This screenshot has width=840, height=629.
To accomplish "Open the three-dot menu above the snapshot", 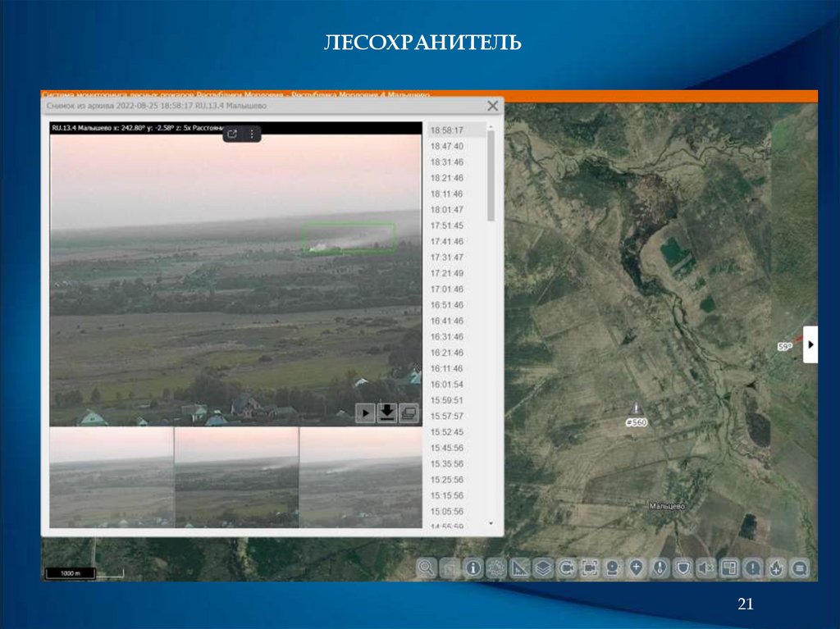I will (252, 134).
